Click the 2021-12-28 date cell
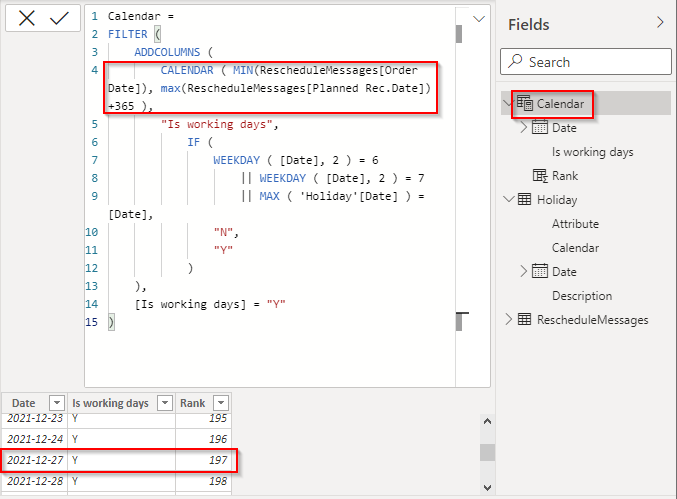Image resolution: width=677 pixels, height=499 pixels. pyautogui.click(x=35, y=481)
